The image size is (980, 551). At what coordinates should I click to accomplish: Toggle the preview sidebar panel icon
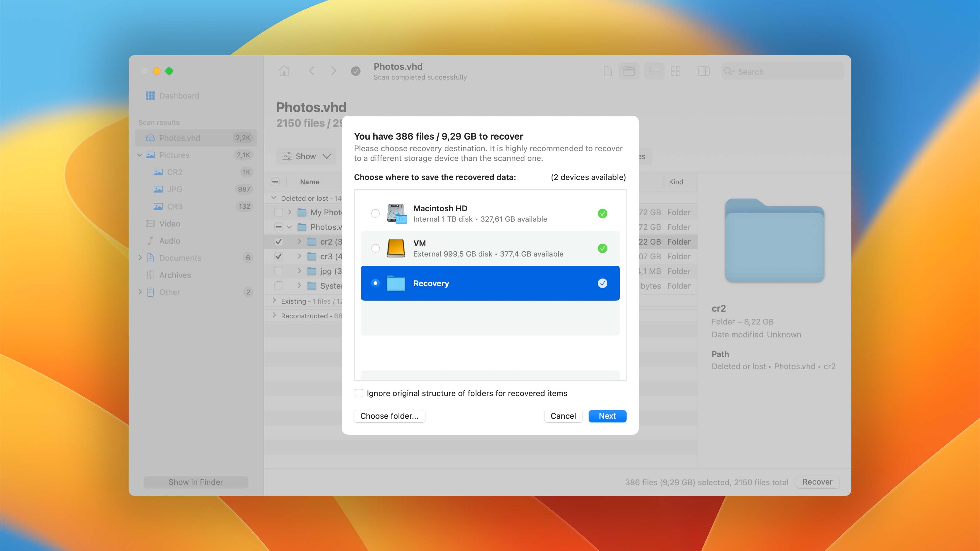point(703,71)
